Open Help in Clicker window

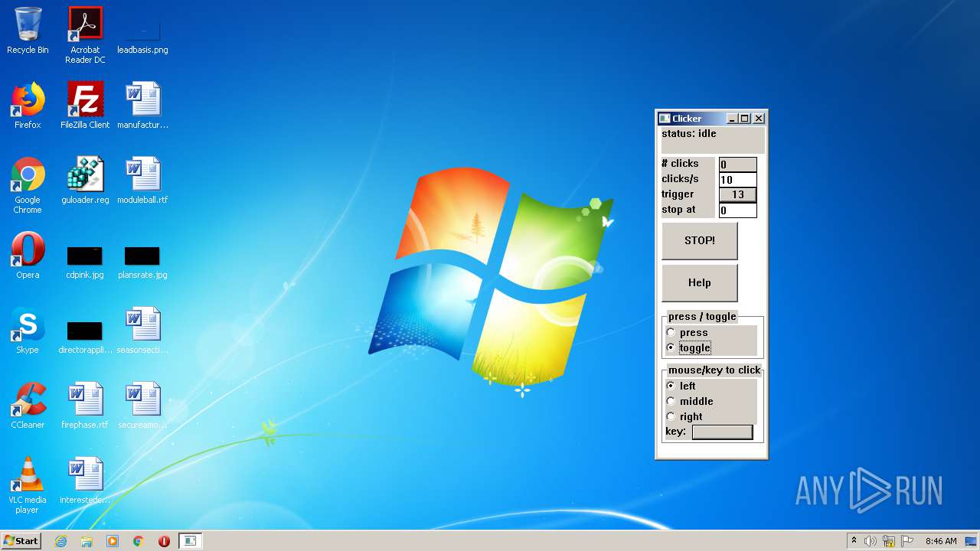[x=700, y=282]
